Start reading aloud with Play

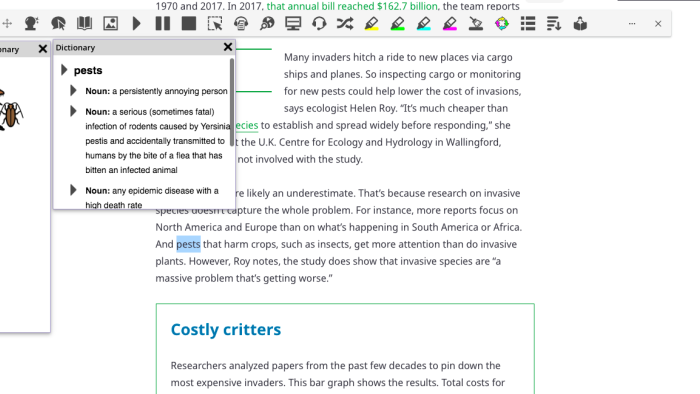click(x=137, y=24)
